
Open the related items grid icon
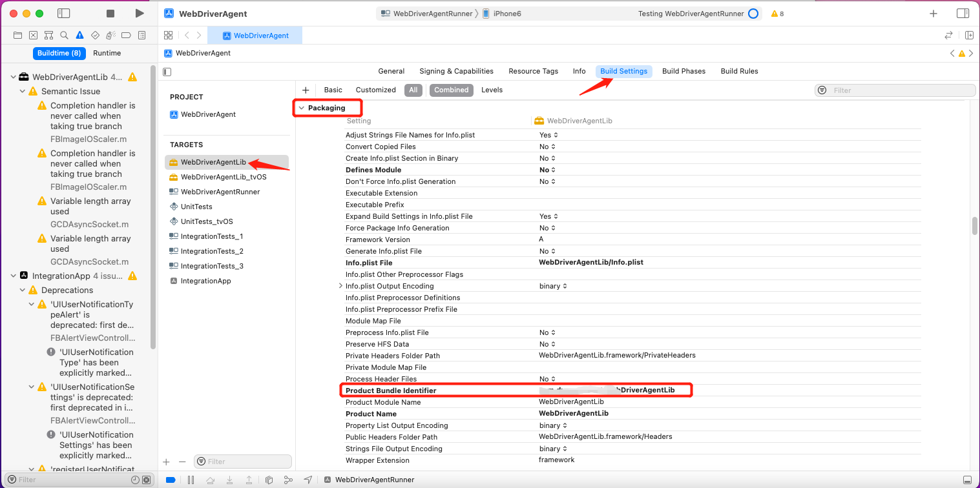168,36
